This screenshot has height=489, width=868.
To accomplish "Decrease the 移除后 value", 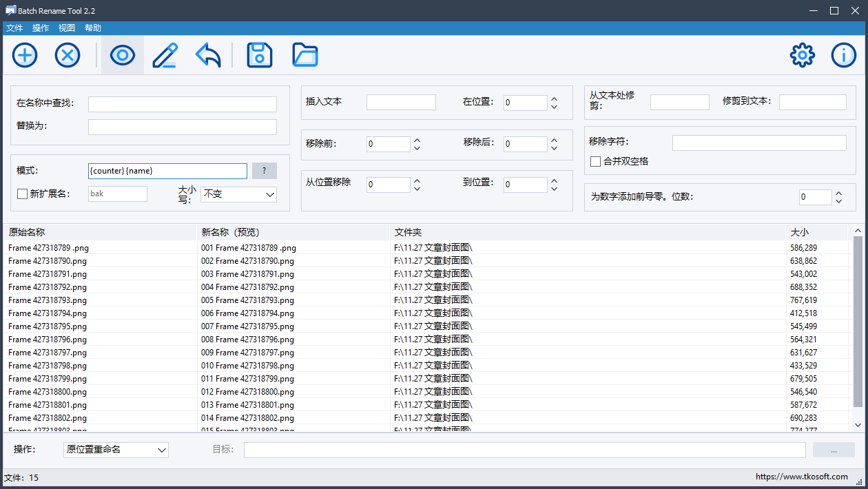I will 554,148.
